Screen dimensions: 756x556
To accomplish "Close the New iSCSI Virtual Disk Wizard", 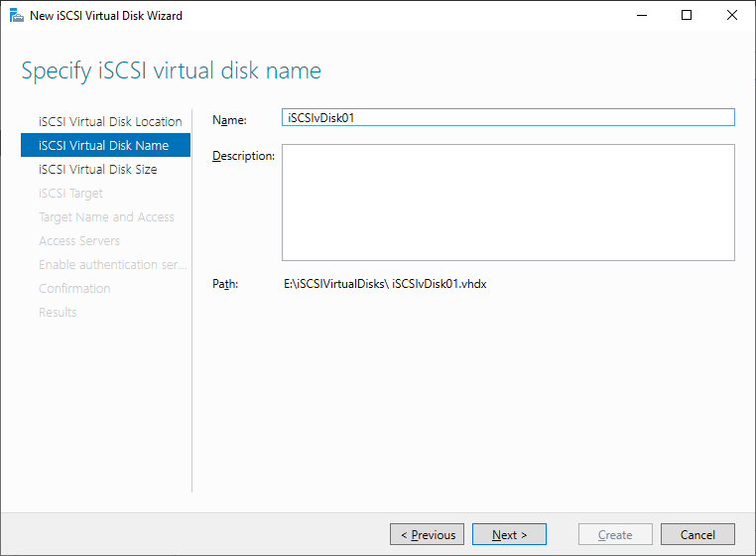I will [x=732, y=16].
